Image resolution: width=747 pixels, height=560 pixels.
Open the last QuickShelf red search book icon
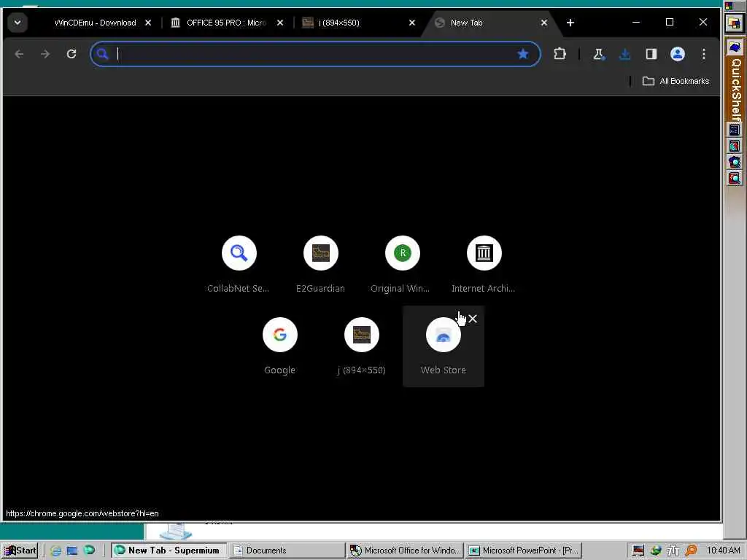(734, 178)
